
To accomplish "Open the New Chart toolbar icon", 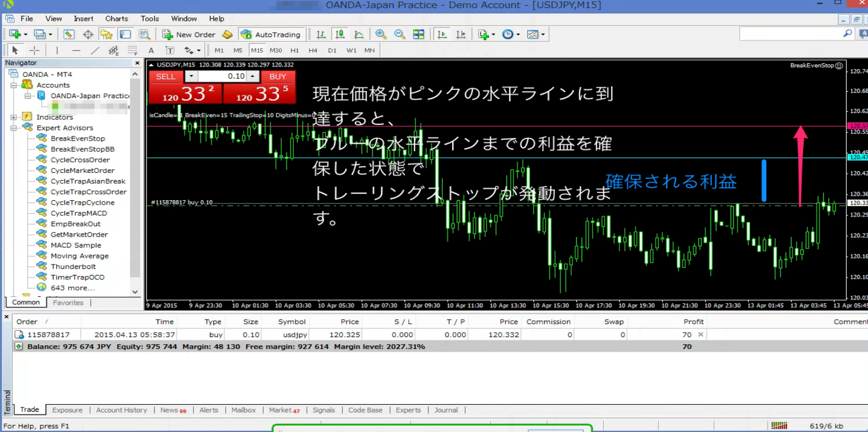I will (x=15, y=34).
